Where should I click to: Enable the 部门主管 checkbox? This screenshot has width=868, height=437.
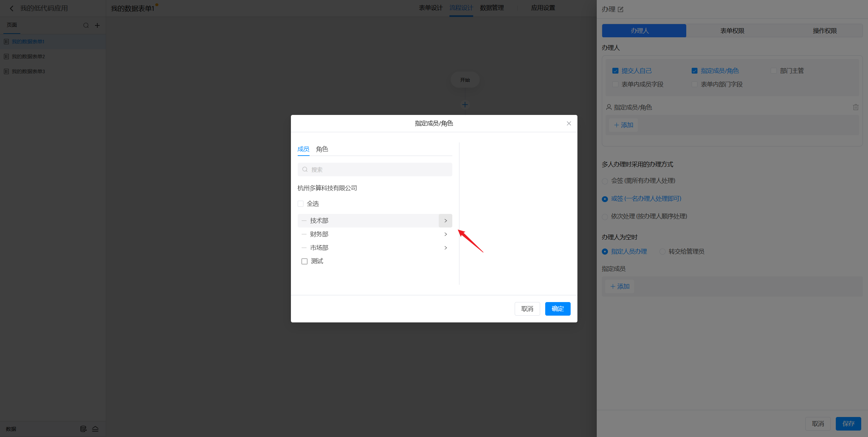773,71
